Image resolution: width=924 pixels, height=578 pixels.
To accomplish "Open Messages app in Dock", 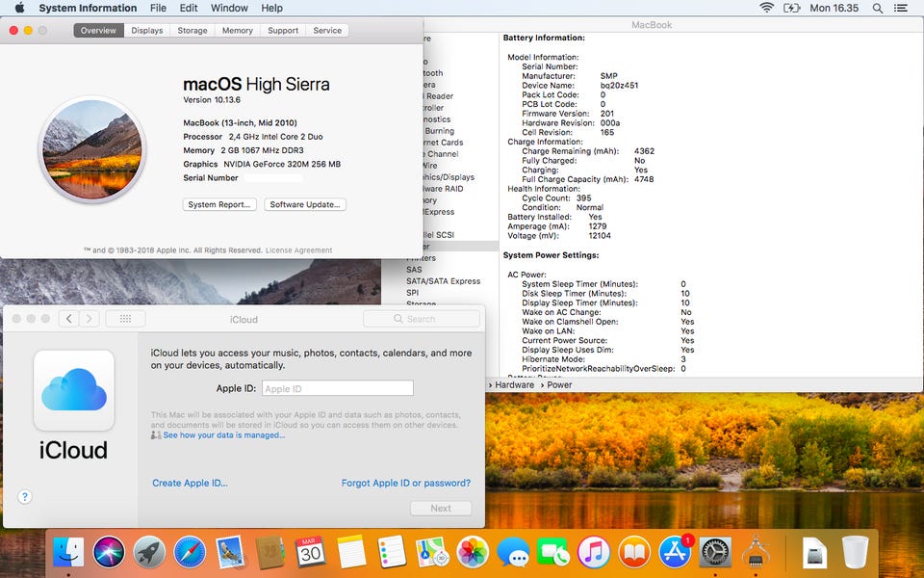I will pos(513,553).
